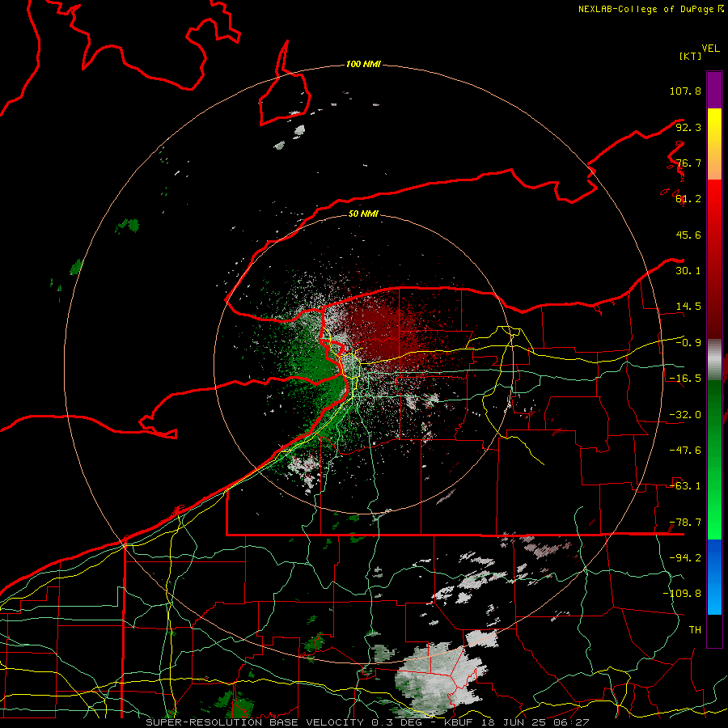Pick the gray near-zero segment of velocity scale
Viewport: 728px width, 728px height.
(x=714, y=359)
